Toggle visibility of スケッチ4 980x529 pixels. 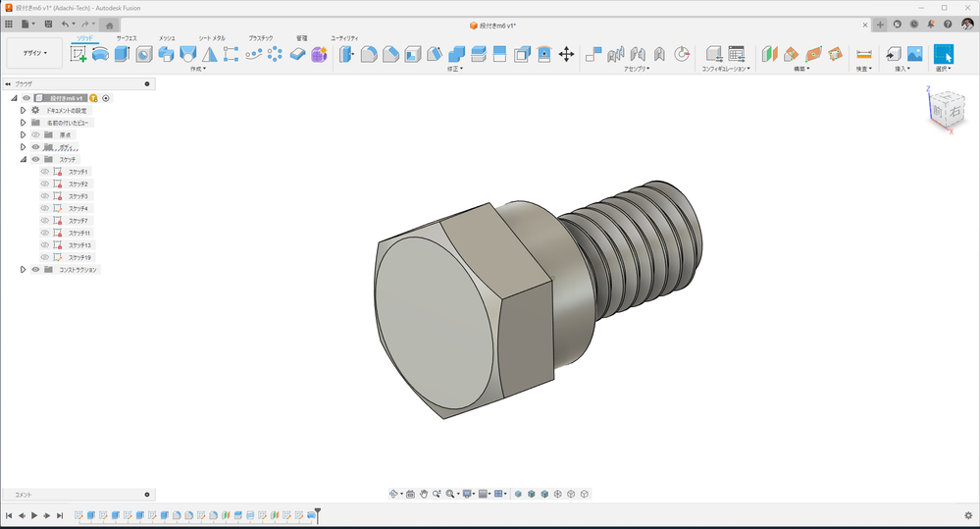[x=44, y=208]
